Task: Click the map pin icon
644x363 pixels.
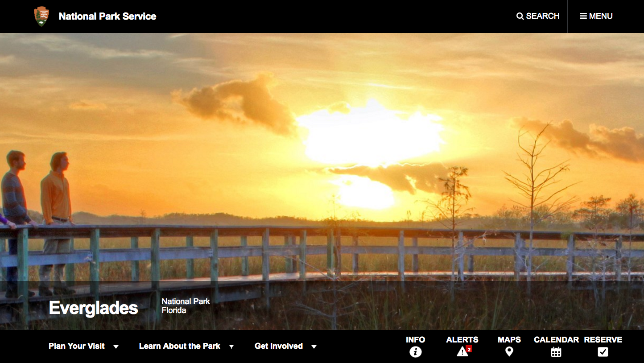Action: [x=509, y=352]
